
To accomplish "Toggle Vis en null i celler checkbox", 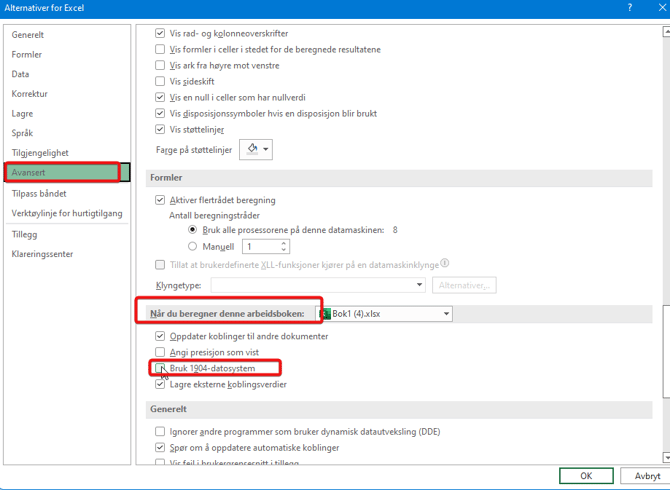I will click(160, 97).
